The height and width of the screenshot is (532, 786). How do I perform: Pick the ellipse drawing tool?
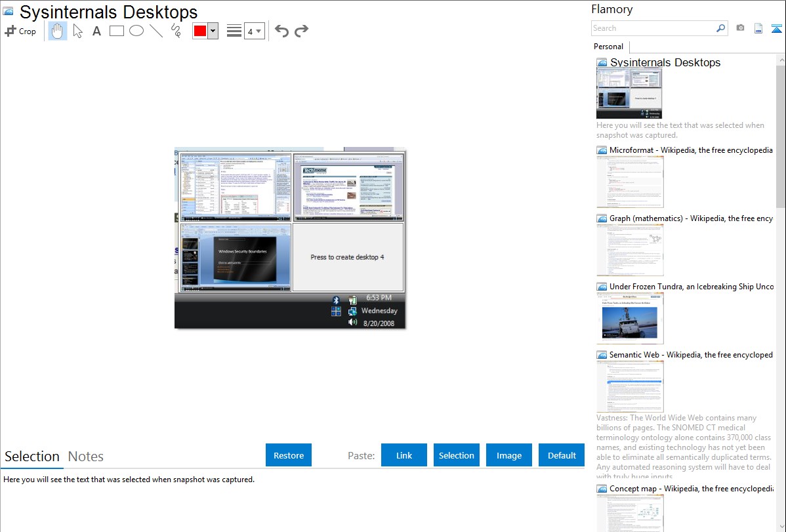(136, 31)
